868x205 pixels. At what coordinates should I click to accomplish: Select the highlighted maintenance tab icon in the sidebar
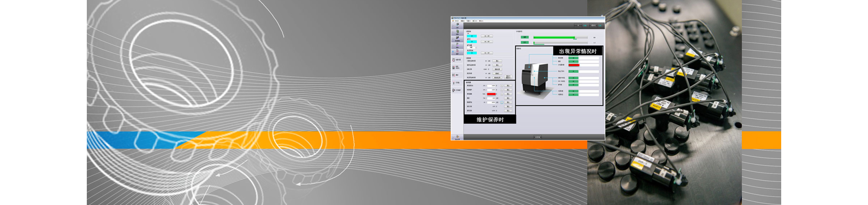point(457,51)
